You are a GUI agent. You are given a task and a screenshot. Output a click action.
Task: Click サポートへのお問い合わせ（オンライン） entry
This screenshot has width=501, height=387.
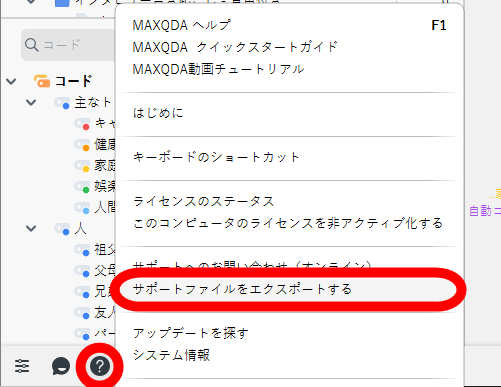click(x=252, y=265)
